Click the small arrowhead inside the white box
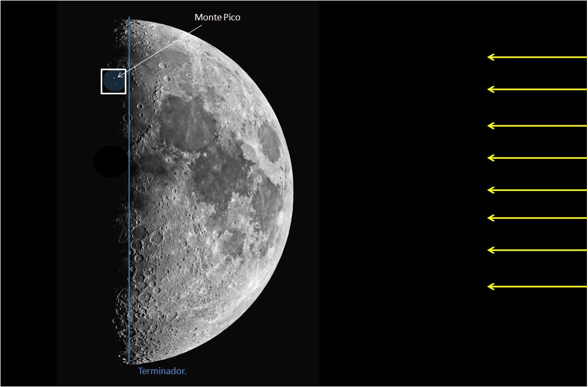This screenshot has width=588, height=387. coord(119,76)
